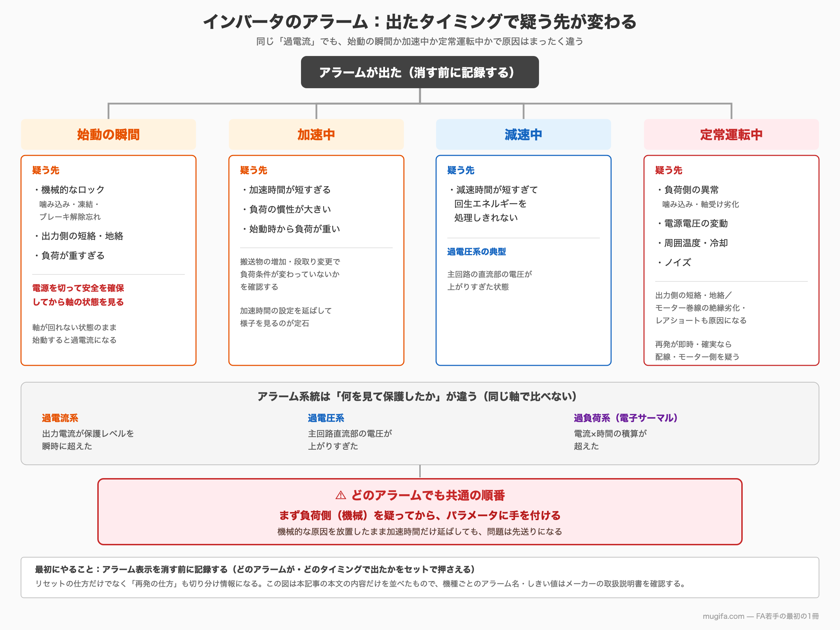Select the dark box 'アラームが出た（消す前に記録する）'
This screenshot has height=630, width=840.
coord(420,72)
